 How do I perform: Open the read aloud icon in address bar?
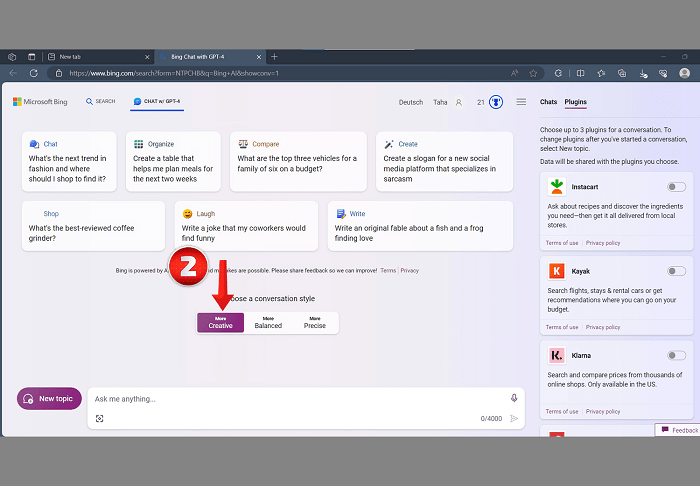(514, 73)
